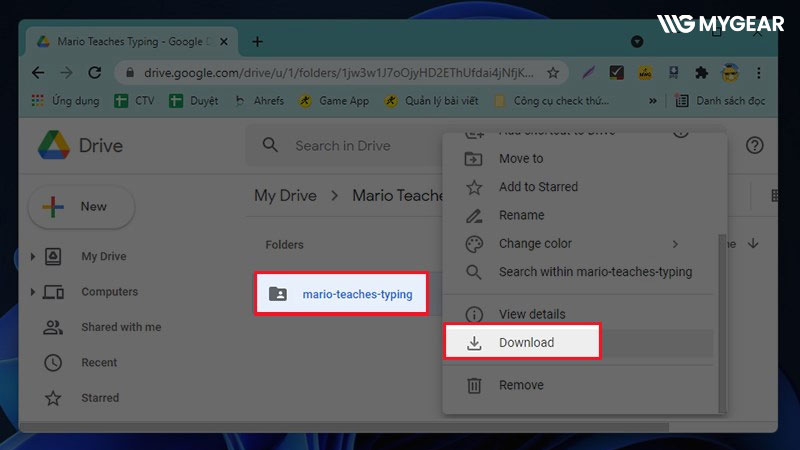
Task: Select the mario-teaches-typing folder
Action: click(341, 294)
